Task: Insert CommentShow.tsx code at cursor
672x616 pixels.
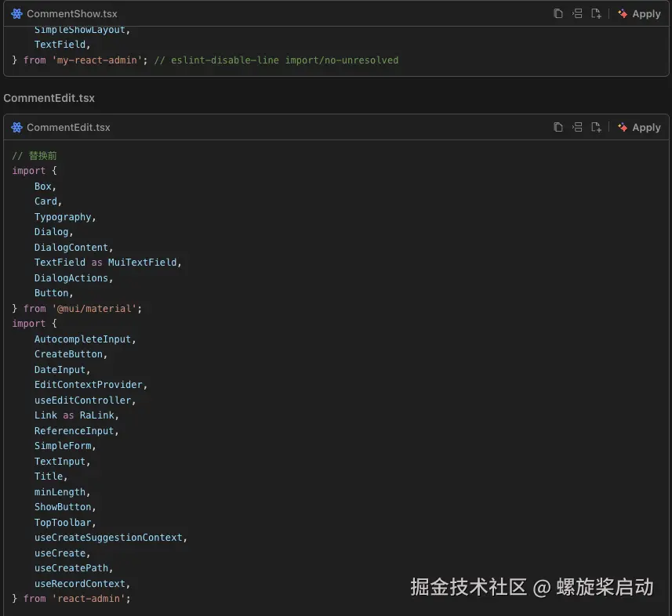Action: pos(577,13)
